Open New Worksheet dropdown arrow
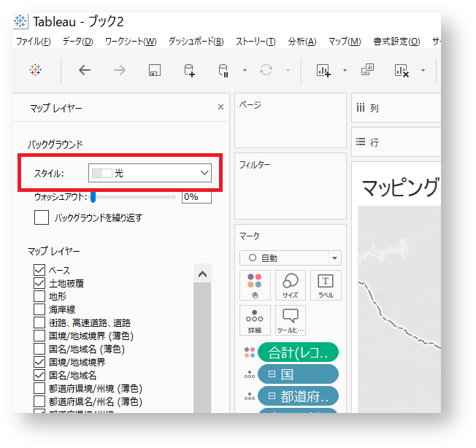Screen dimensions: 476x448 [x=345, y=70]
